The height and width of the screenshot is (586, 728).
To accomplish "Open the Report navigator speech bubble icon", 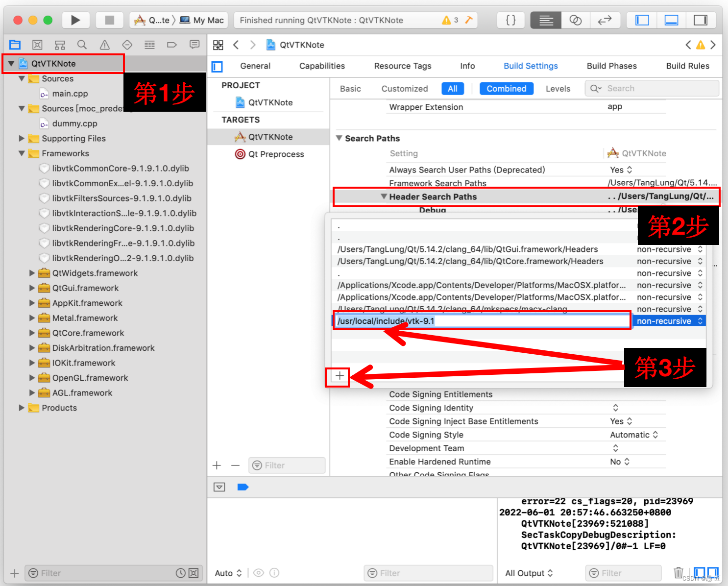I will pos(194,45).
